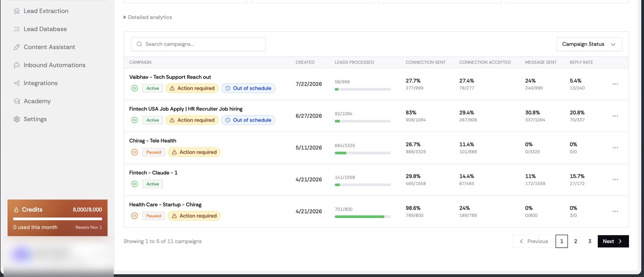This screenshot has height=277, width=644.
Task: Jump to page 3
Action: [x=590, y=241]
